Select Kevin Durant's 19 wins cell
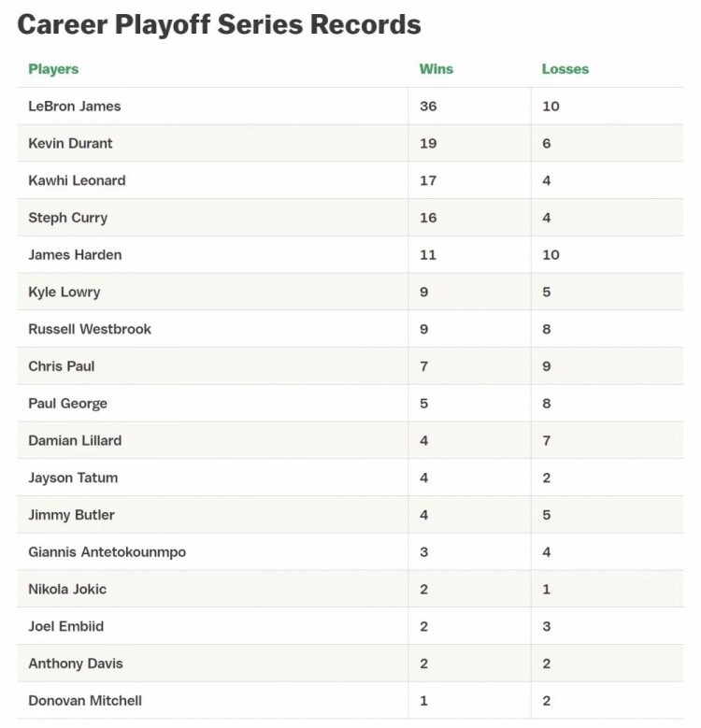The width and height of the screenshot is (701, 728). pyautogui.click(x=428, y=143)
